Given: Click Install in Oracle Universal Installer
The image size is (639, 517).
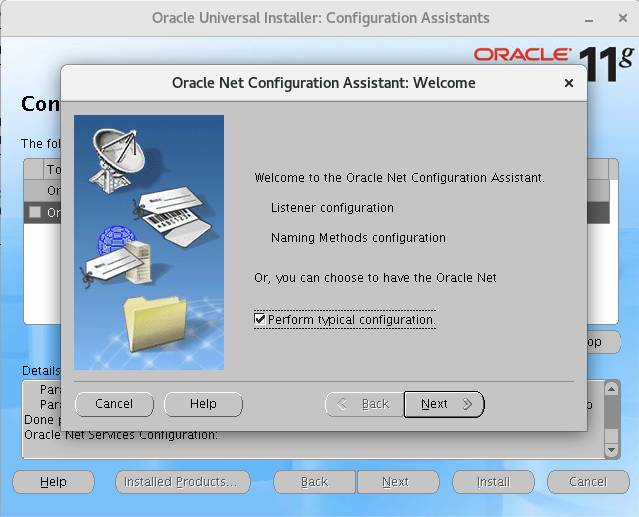Looking at the screenshot, I should tap(494, 482).
